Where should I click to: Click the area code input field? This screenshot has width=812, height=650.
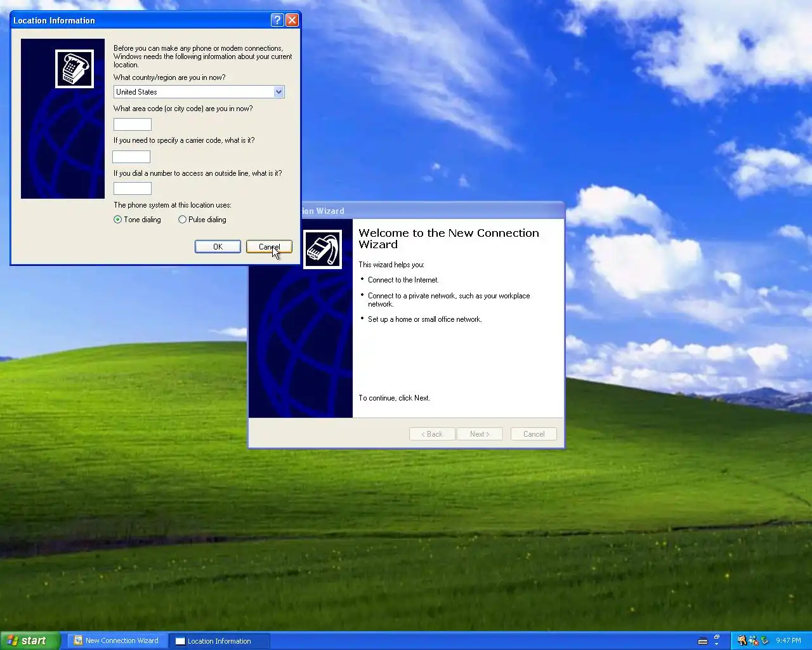click(x=133, y=124)
